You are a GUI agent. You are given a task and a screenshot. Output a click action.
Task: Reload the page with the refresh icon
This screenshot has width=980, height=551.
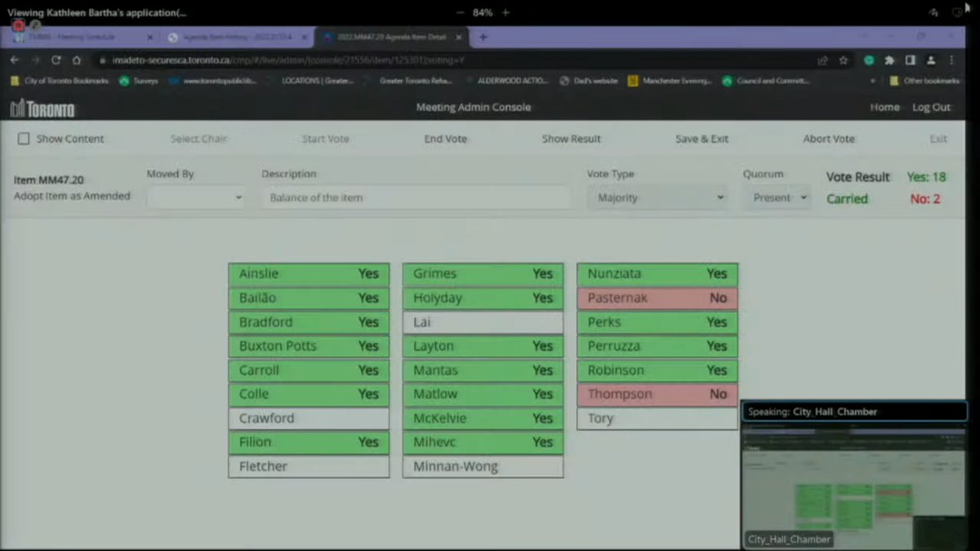(x=56, y=60)
